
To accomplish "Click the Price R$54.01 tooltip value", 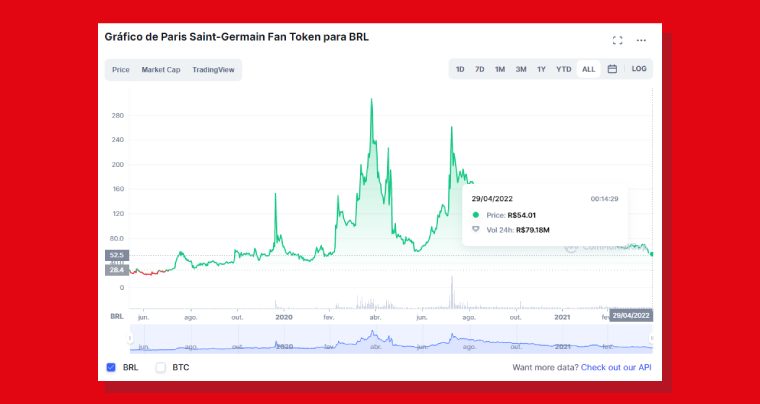I will point(521,215).
